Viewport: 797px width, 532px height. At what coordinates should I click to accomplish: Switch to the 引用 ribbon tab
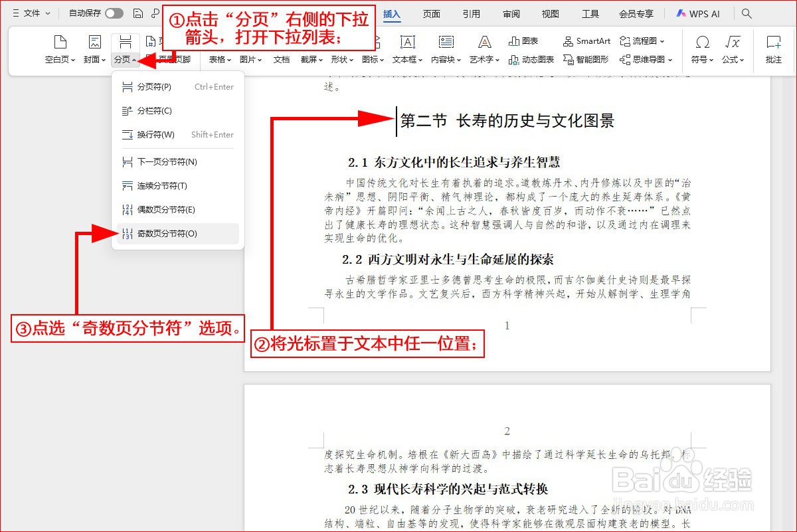click(472, 13)
